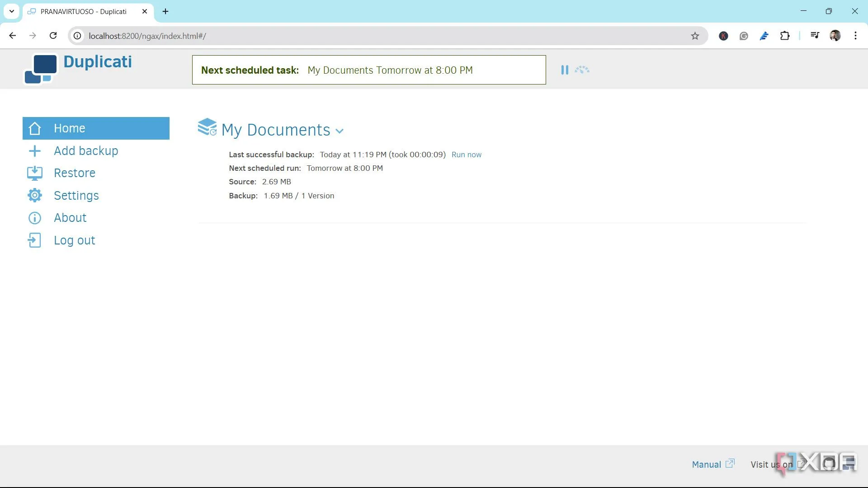Open the Restore page
The image size is (868, 488).
[x=75, y=173]
